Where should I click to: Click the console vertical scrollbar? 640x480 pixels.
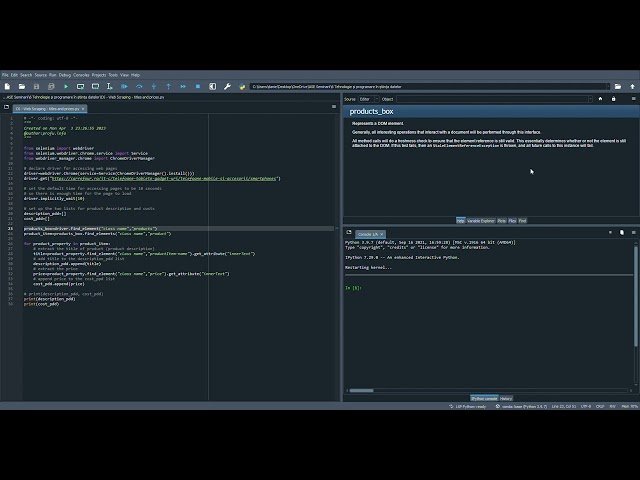point(636,296)
